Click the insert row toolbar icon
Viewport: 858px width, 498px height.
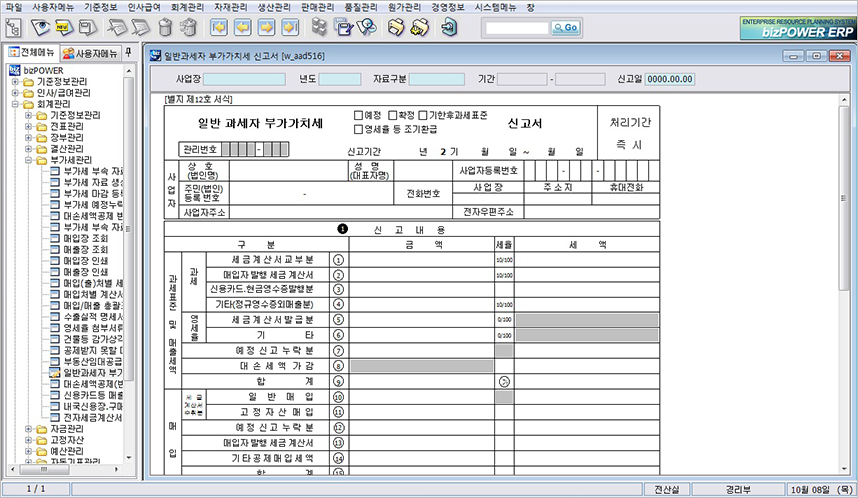[117, 27]
